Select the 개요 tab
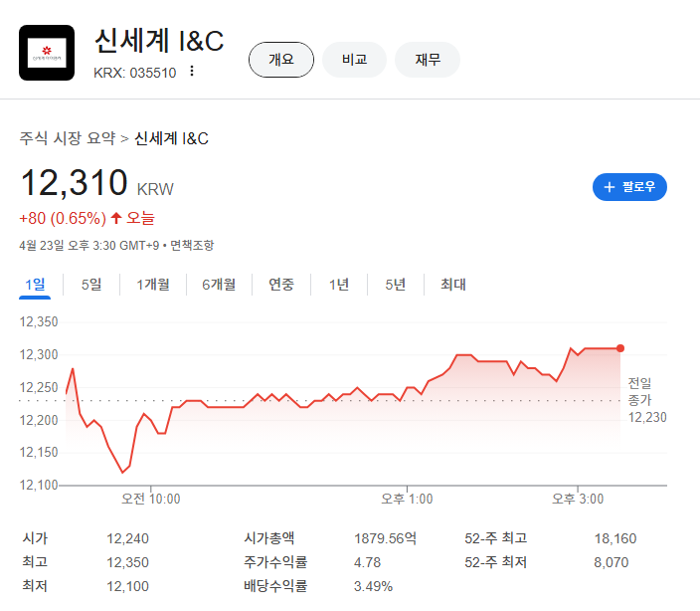Viewport: 700px width, 611px height. pos(281,60)
